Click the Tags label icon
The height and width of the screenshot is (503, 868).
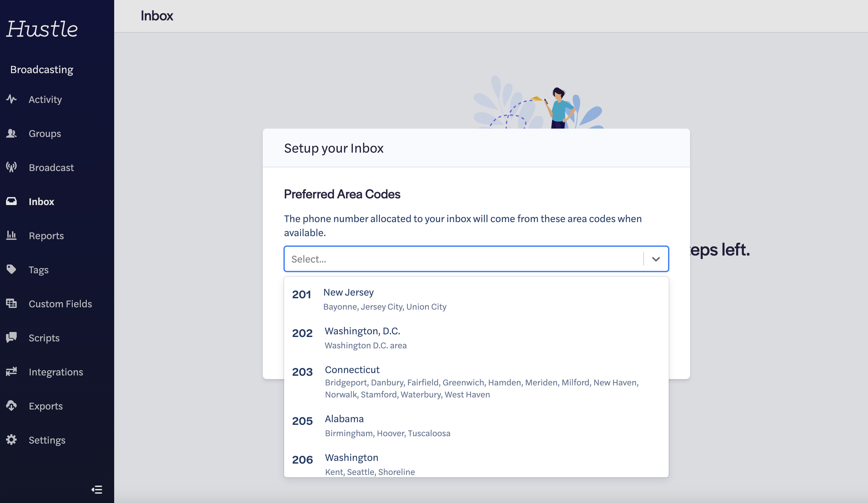click(11, 270)
